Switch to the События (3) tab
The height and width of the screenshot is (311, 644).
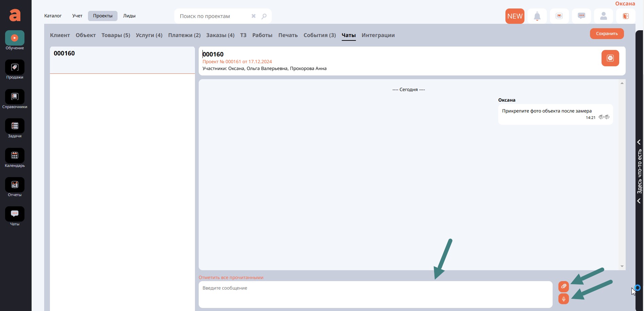319,35
